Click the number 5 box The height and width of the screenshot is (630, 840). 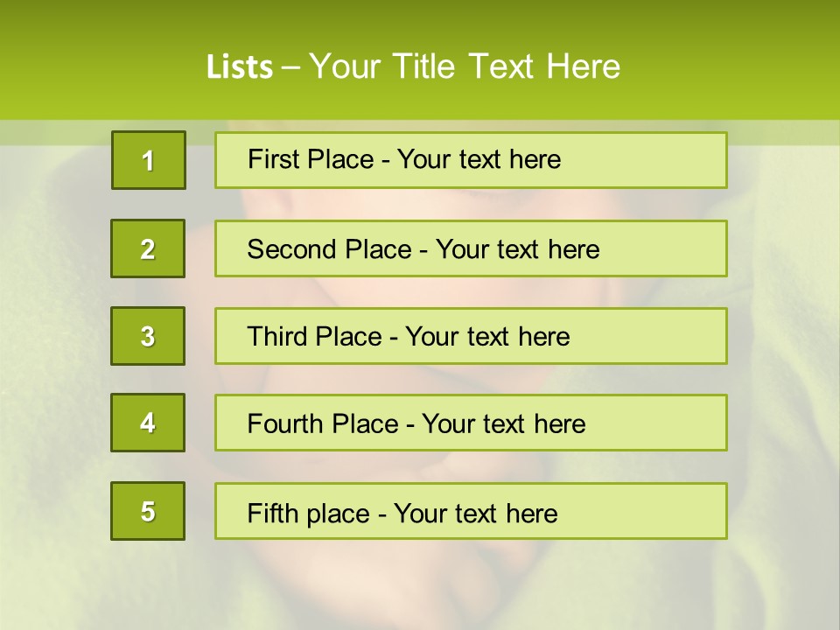coord(148,511)
